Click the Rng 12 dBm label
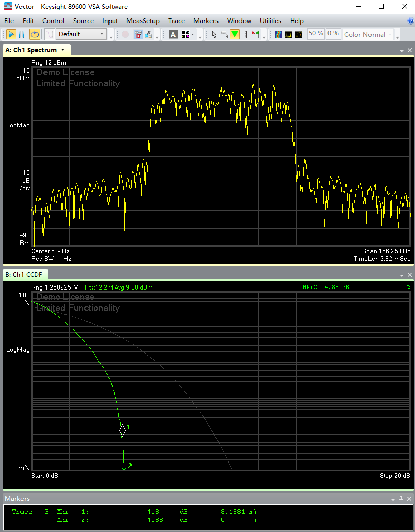 click(x=49, y=63)
